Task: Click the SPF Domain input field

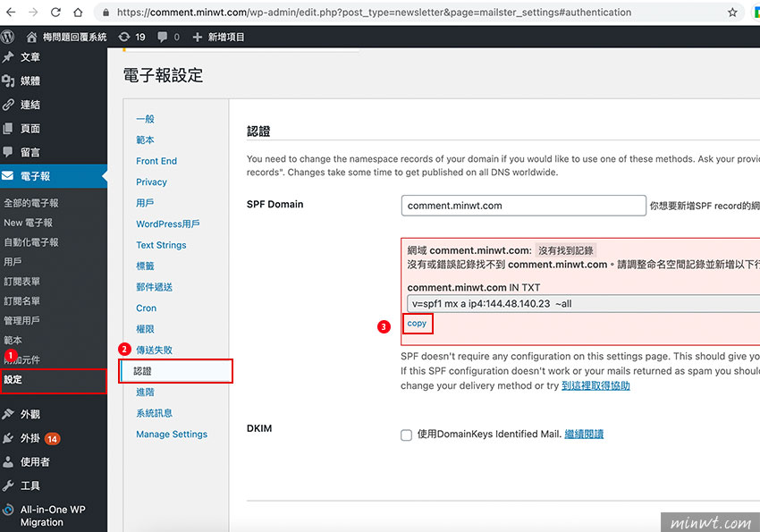Action: pos(523,206)
